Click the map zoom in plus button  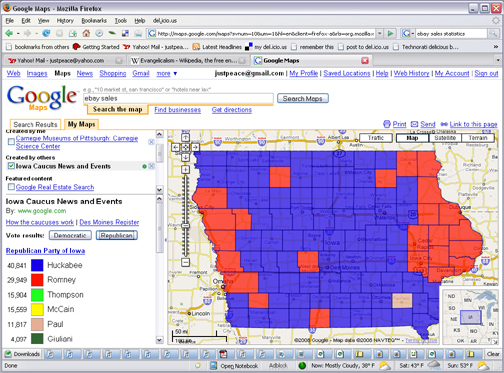tap(186, 170)
